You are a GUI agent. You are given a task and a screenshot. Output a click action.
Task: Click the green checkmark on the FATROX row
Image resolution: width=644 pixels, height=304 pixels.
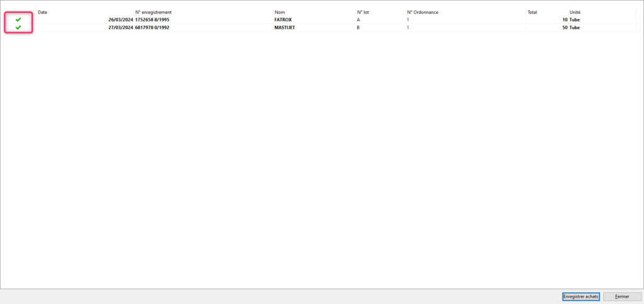[x=18, y=20]
